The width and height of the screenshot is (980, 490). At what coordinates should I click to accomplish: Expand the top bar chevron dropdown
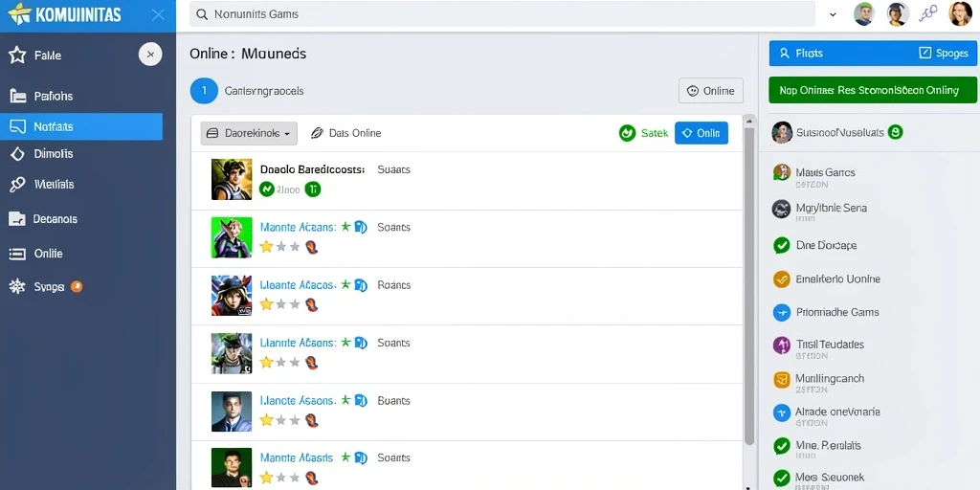coord(833,13)
